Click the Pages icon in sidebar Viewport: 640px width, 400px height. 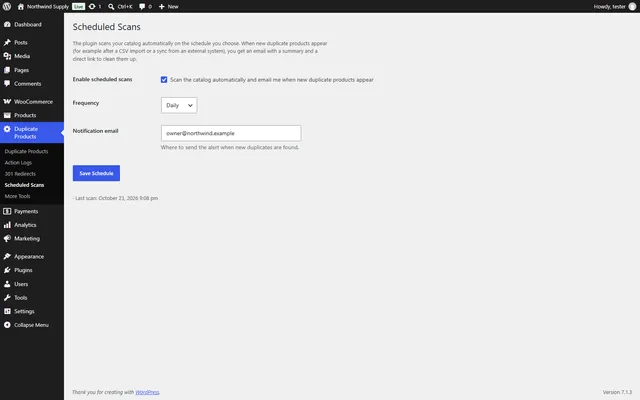click(x=7, y=70)
